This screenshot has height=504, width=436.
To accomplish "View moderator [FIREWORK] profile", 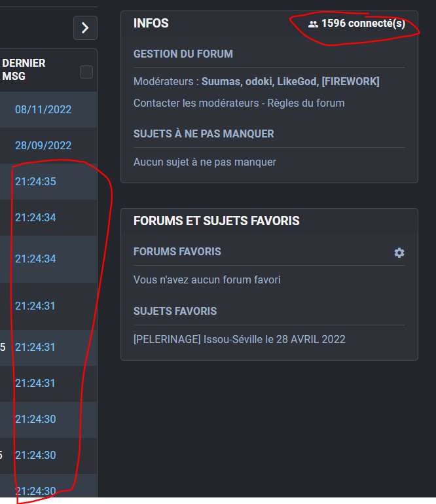I will point(350,81).
